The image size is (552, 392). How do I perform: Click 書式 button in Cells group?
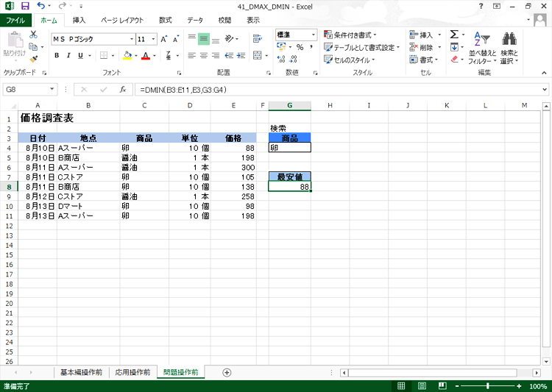(424, 60)
